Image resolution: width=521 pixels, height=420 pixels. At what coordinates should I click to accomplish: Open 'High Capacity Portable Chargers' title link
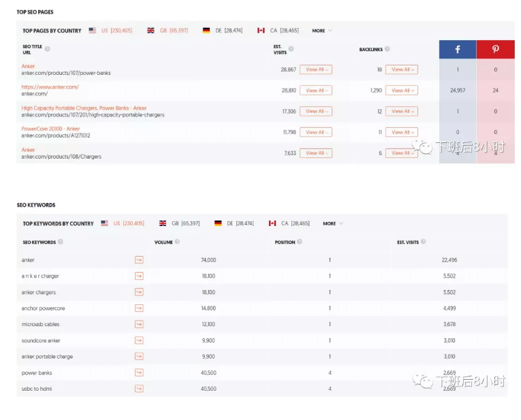tap(84, 108)
